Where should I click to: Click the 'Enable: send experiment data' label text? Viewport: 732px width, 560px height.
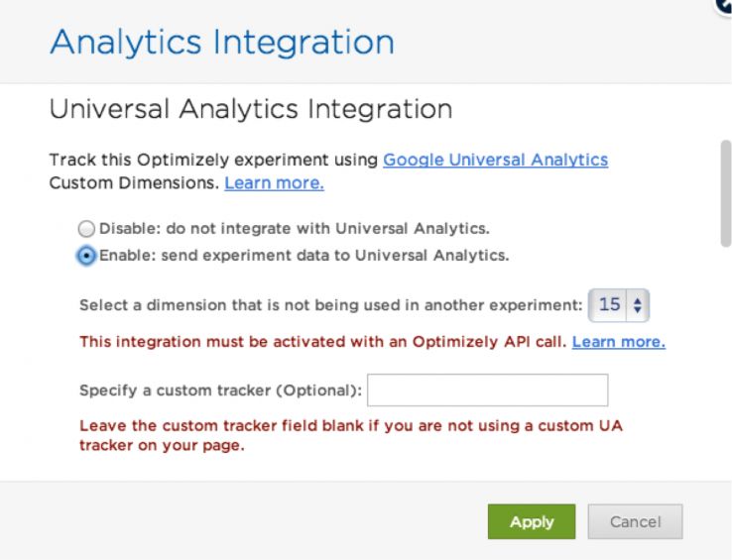[304, 256]
